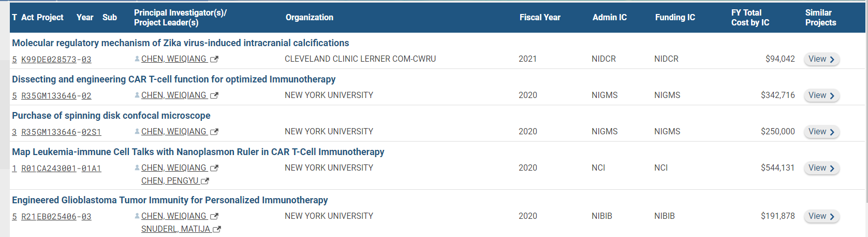Screen dimensions: 868x237
Task: Click external link icon beside Chen Pengyu
Action: 205,181
